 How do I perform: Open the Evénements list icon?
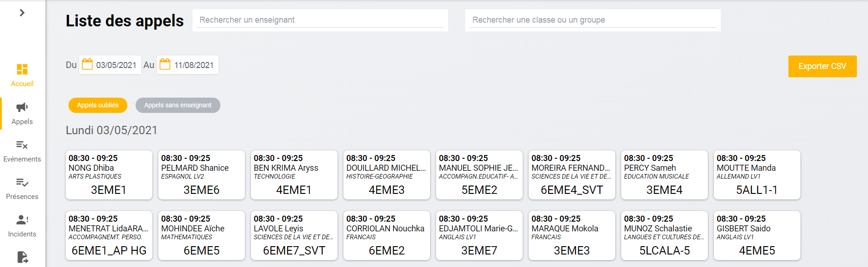(22, 145)
